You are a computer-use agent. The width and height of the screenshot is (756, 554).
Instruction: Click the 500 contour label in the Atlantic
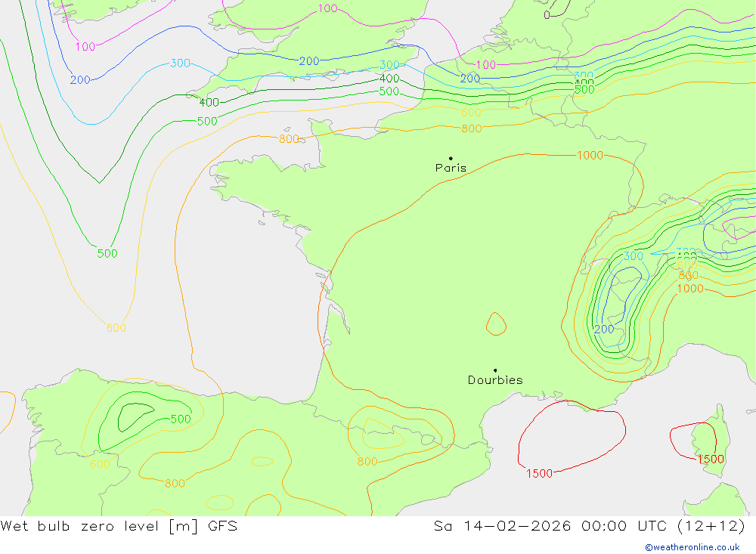pyautogui.click(x=107, y=254)
